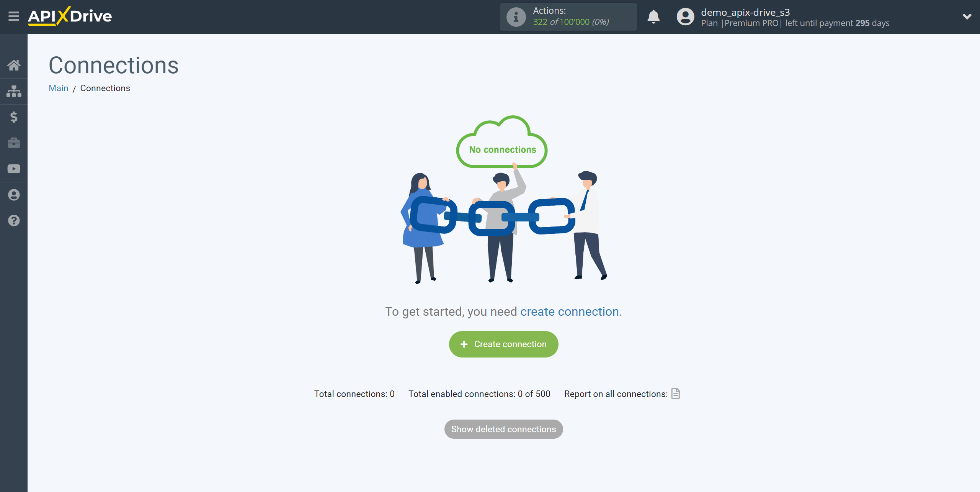The width and height of the screenshot is (980, 492).
Task: Click the Create connection button
Action: [504, 344]
